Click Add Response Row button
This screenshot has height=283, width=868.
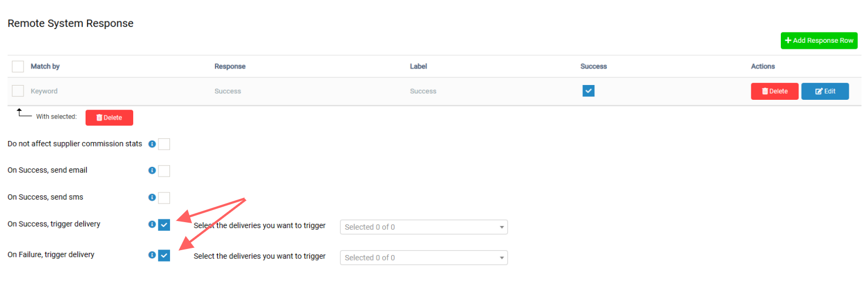click(x=819, y=41)
